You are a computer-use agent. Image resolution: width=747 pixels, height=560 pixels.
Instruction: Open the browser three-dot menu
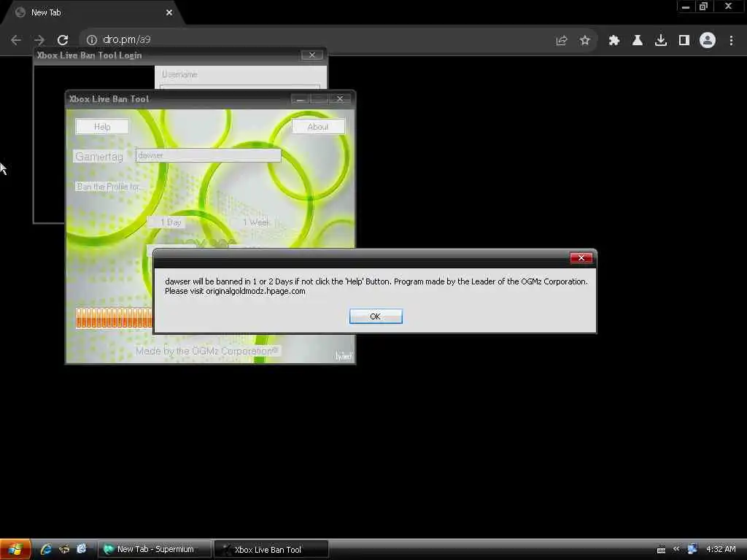(x=731, y=41)
